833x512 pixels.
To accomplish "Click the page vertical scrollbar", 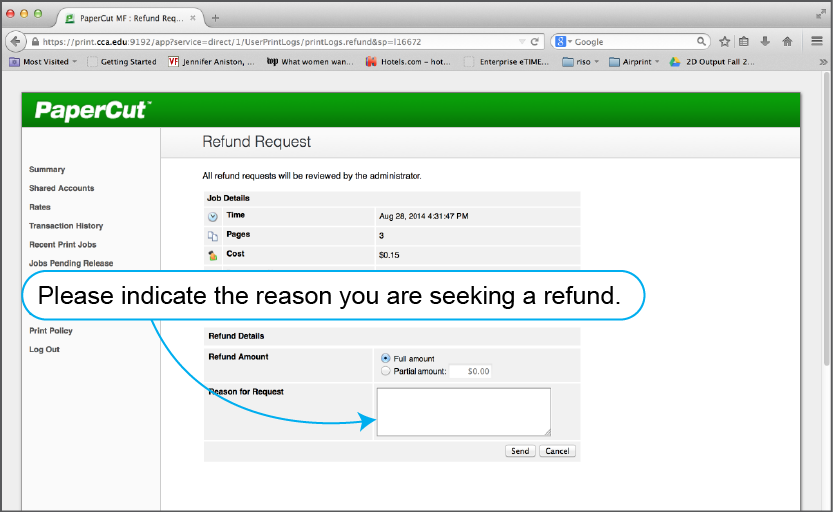I will tap(826, 219).
